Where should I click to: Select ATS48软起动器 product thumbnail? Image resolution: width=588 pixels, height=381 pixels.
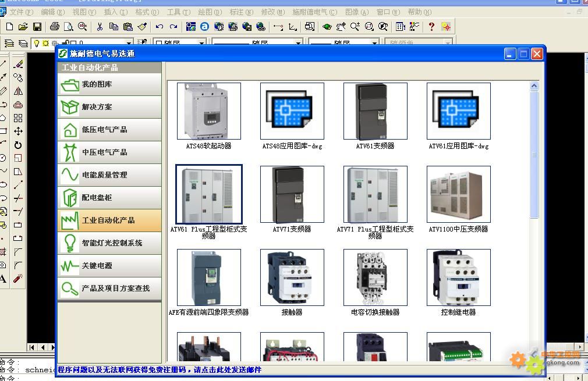pos(209,111)
